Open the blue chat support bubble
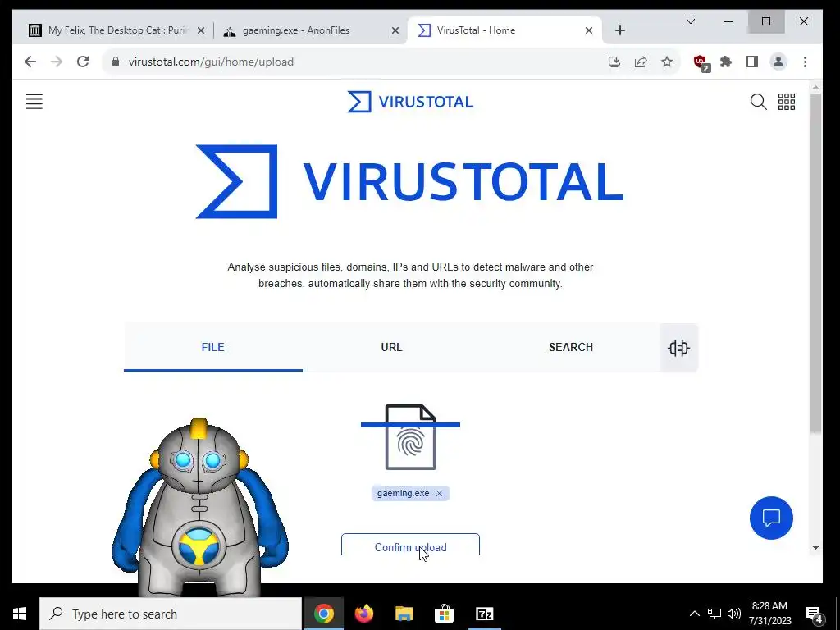 771,518
